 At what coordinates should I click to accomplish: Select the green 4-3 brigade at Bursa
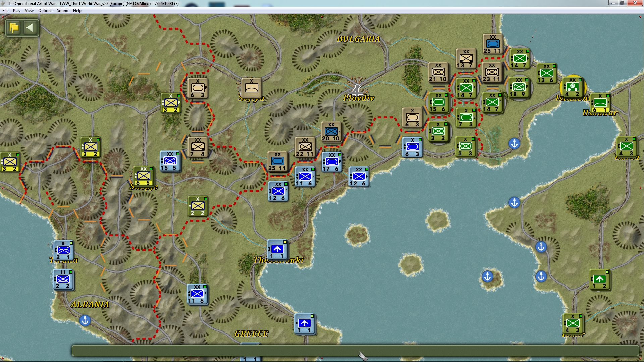(626, 146)
